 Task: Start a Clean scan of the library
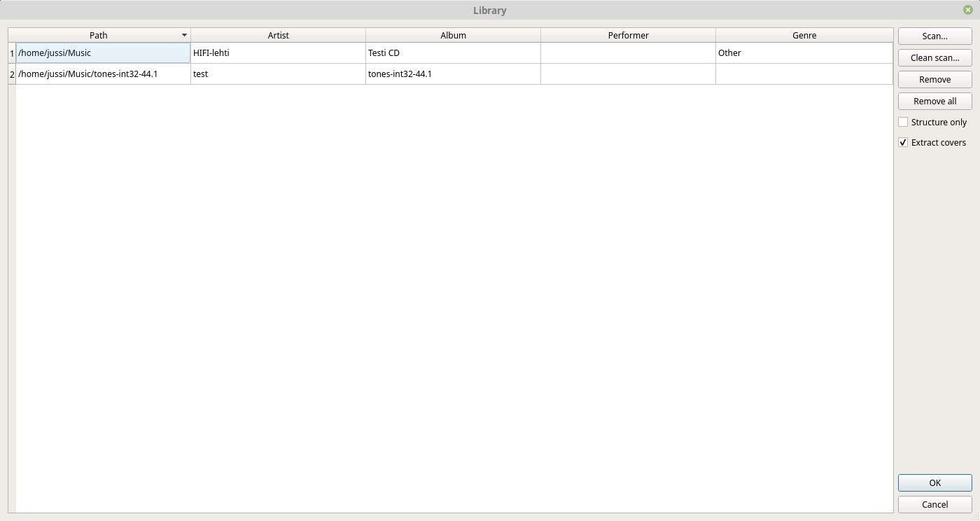coord(934,57)
